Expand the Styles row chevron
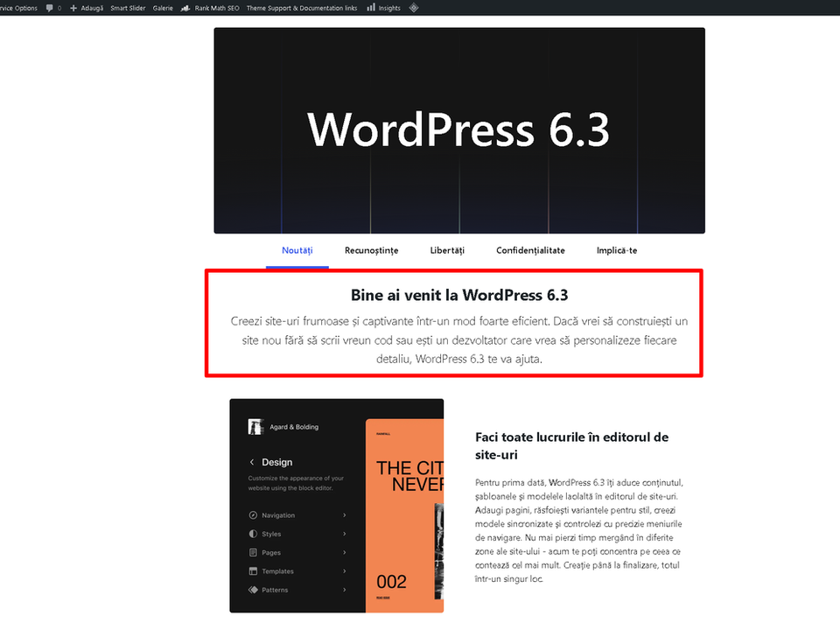 [x=345, y=534]
